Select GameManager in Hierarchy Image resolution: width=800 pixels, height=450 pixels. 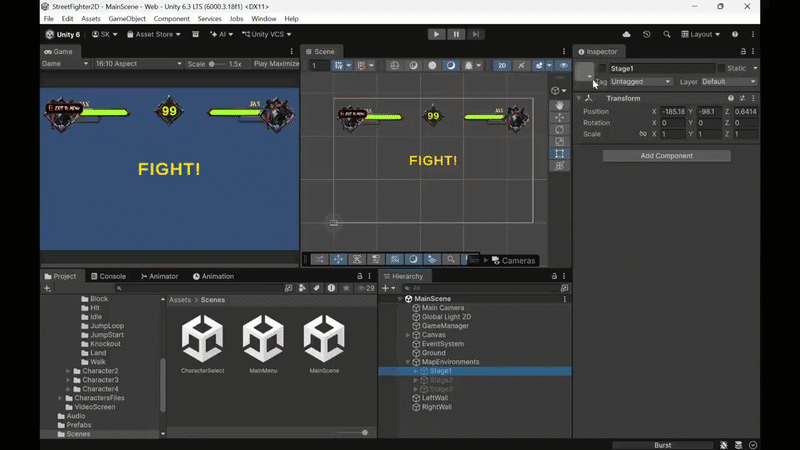pos(445,326)
